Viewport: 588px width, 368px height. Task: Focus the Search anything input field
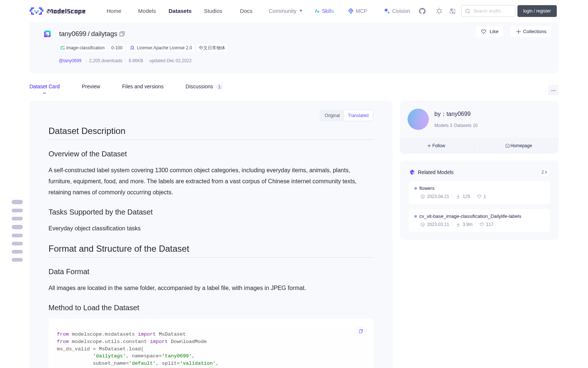(x=488, y=11)
